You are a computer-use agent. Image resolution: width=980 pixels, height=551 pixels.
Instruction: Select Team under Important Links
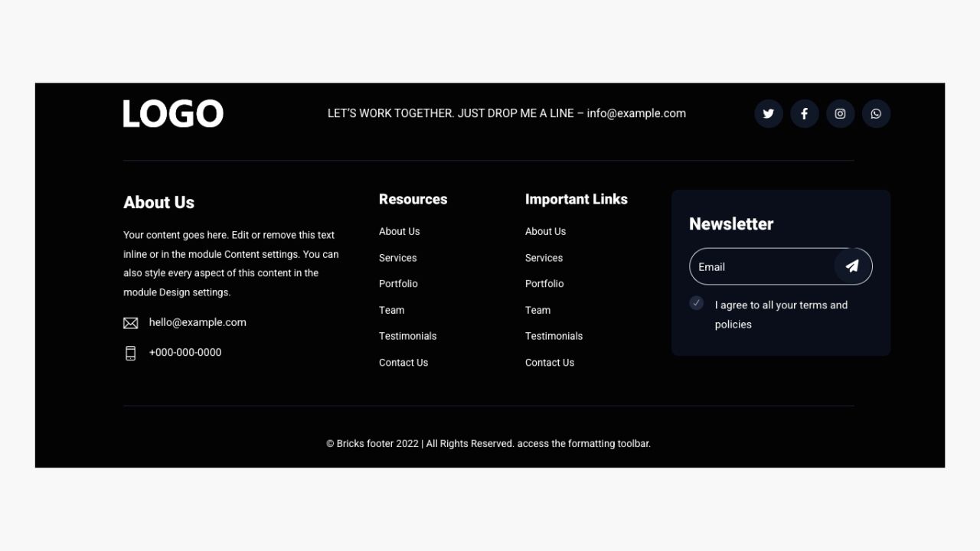(537, 310)
